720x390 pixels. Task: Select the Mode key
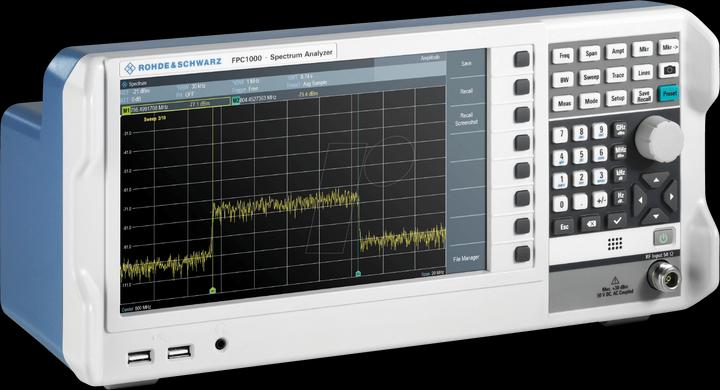click(x=591, y=101)
